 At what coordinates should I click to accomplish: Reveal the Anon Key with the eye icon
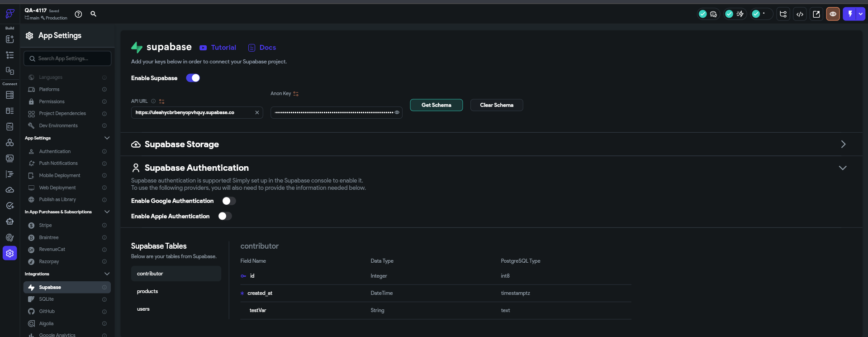397,113
